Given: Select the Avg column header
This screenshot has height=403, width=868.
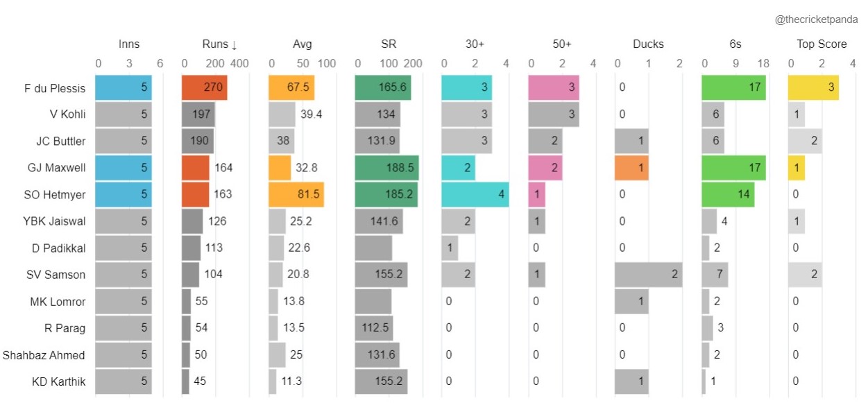Looking at the screenshot, I should (x=303, y=44).
